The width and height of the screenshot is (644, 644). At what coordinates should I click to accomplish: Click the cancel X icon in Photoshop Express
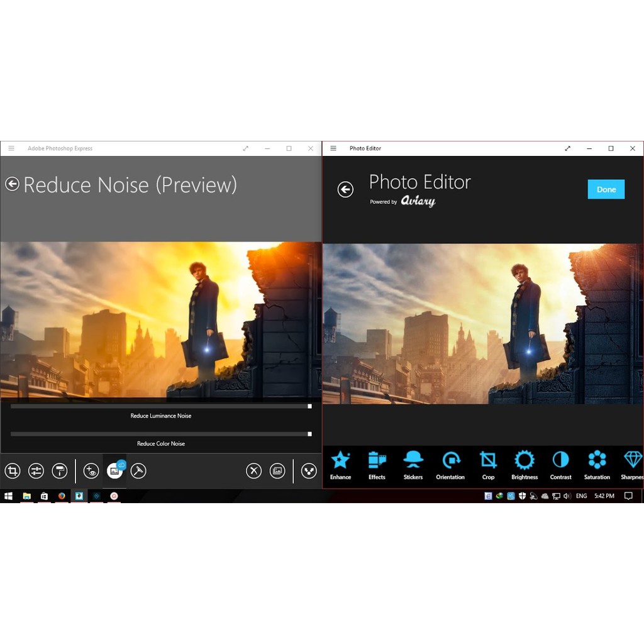(253, 470)
